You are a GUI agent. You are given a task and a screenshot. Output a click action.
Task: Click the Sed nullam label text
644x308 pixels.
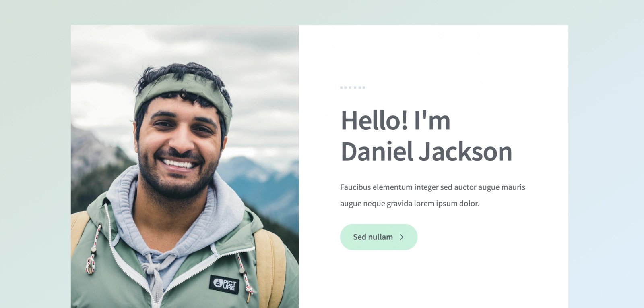[x=373, y=237]
